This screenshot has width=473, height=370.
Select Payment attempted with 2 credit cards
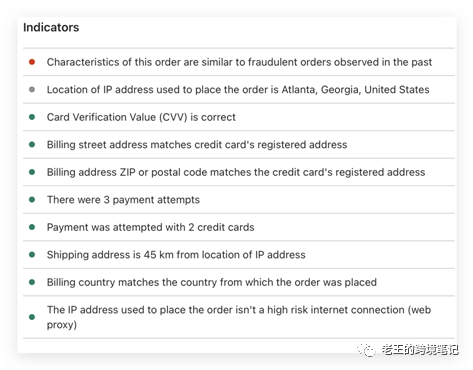(x=150, y=227)
